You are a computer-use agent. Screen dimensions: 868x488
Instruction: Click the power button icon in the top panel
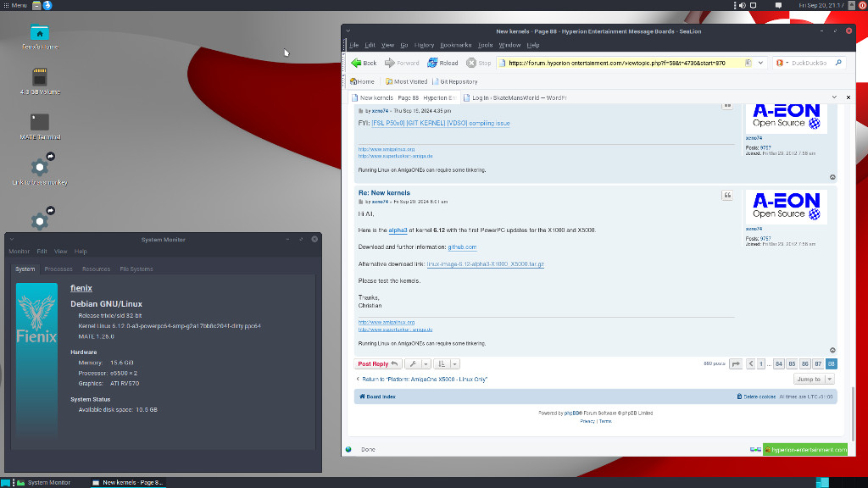click(862, 5)
